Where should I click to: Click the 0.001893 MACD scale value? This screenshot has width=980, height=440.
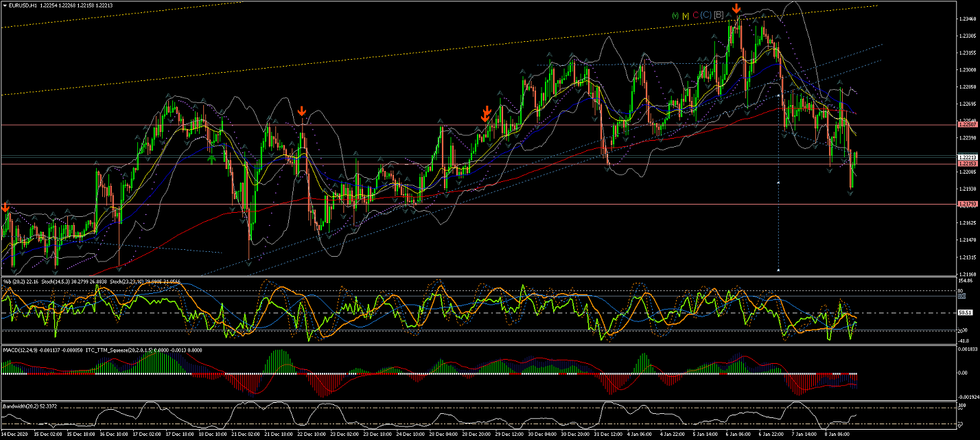pyautogui.click(x=968, y=349)
